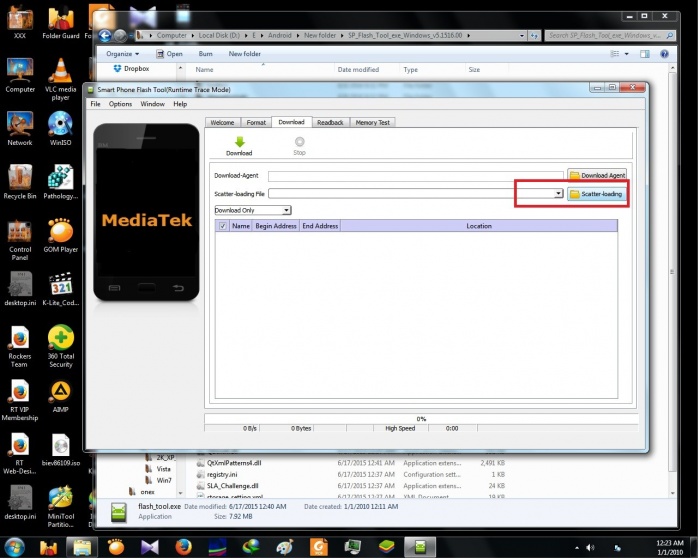Toggle the select-all checkbox in table header

tap(222, 226)
